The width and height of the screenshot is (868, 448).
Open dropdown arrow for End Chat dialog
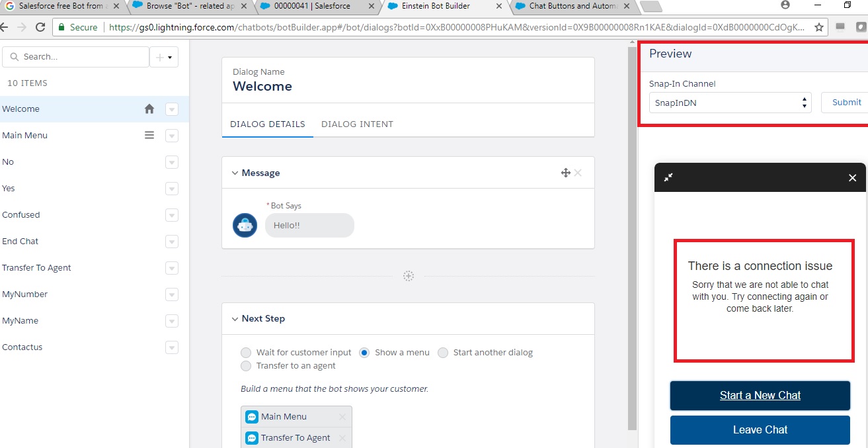[x=172, y=242]
